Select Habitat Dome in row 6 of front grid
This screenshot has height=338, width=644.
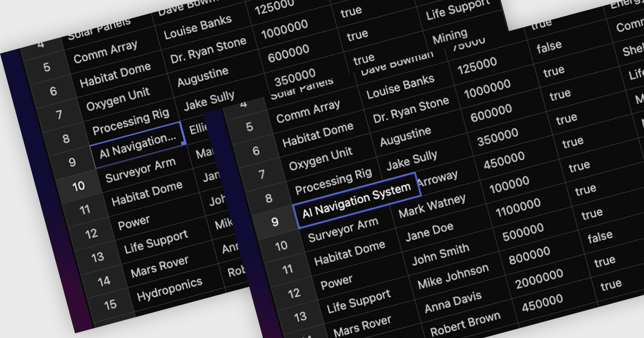click(318, 135)
